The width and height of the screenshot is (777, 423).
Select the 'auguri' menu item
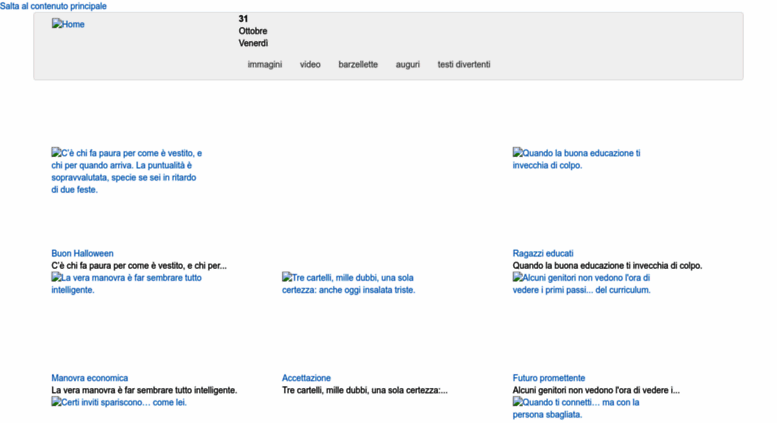pyautogui.click(x=407, y=65)
